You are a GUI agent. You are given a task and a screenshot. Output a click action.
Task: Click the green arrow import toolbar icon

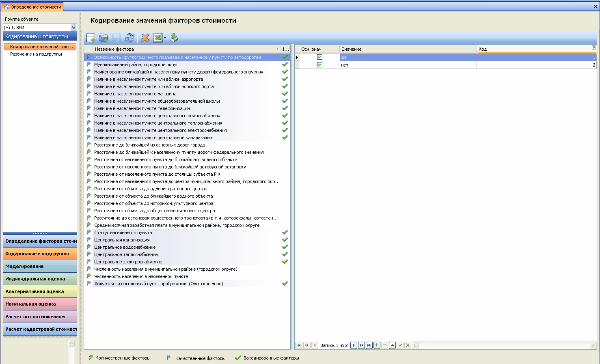coord(174,38)
